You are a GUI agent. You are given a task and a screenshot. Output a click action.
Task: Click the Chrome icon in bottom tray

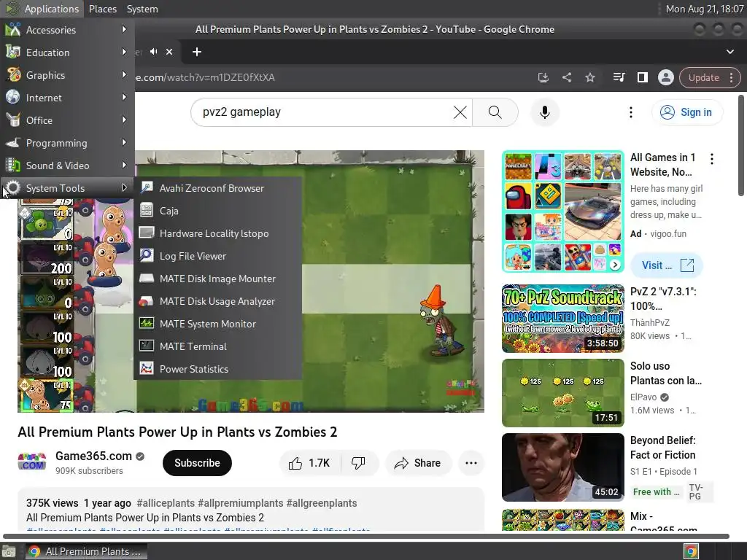tap(691, 551)
